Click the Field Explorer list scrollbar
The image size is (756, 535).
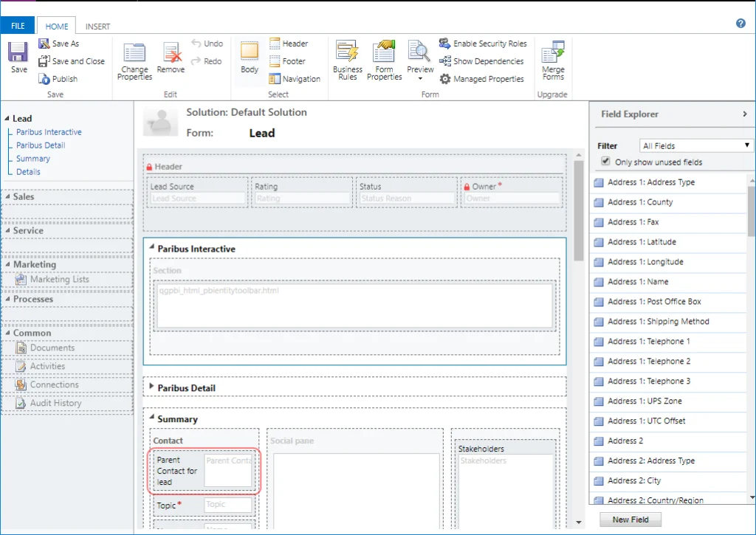[752, 210]
